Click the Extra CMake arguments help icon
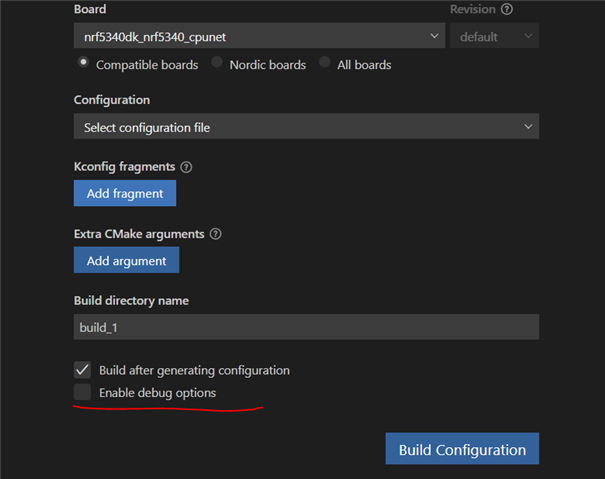The height and width of the screenshot is (479, 605). tap(215, 234)
